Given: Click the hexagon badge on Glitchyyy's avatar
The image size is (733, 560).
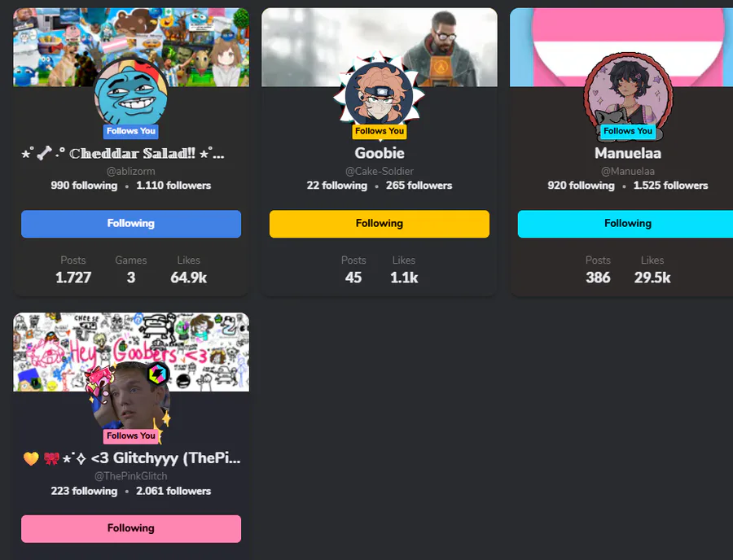Looking at the screenshot, I should pyautogui.click(x=157, y=374).
